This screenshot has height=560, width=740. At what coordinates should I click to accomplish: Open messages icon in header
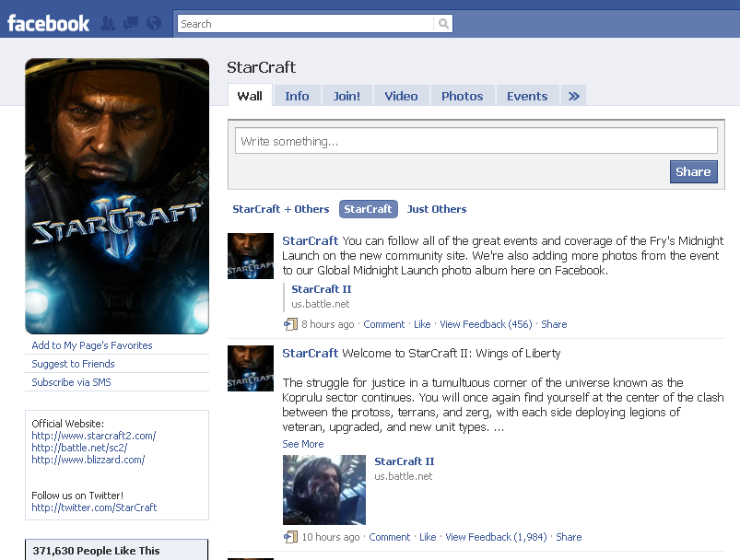pyautogui.click(x=131, y=23)
